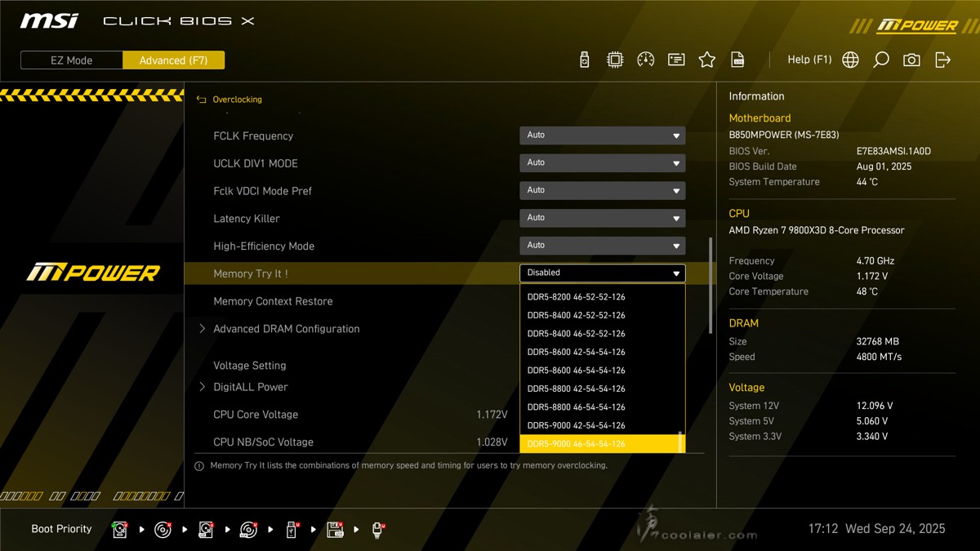Viewport: 980px width, 551px height.
Task: Click the 4800 MT/s DRAM speed value
Action: tap(880, 357)
